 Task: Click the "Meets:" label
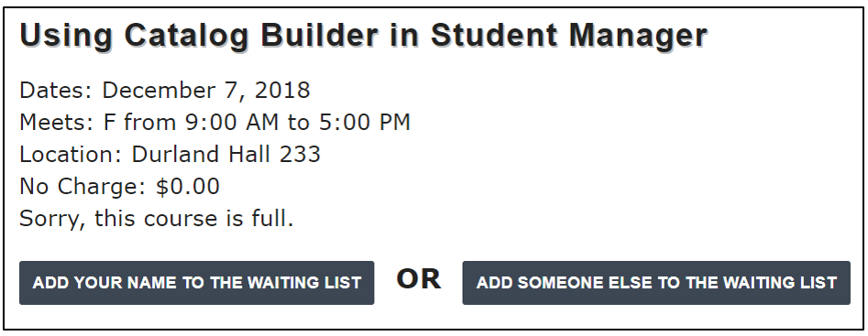pos(57,122)
